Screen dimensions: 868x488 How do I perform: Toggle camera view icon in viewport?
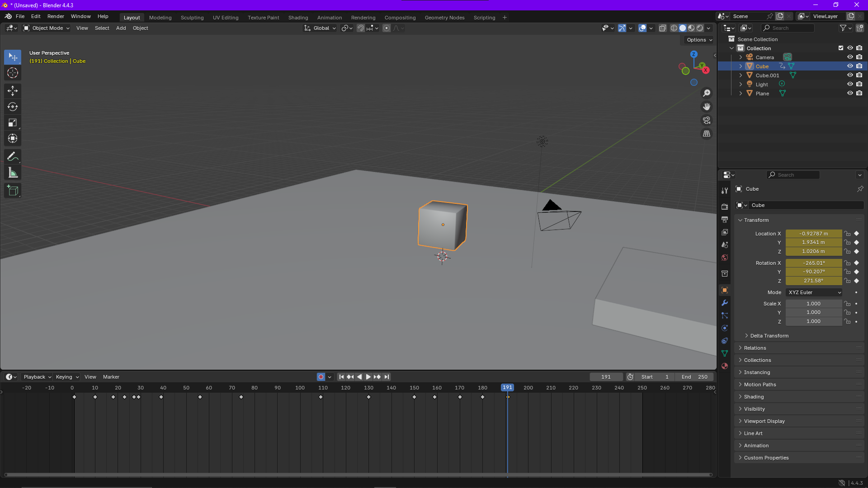(707, 120)
